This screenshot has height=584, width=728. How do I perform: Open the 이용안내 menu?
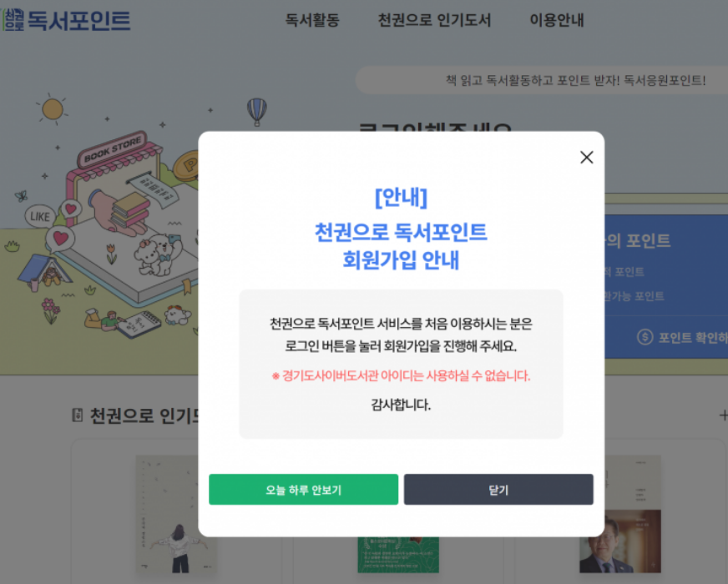(x=557, y=20)
